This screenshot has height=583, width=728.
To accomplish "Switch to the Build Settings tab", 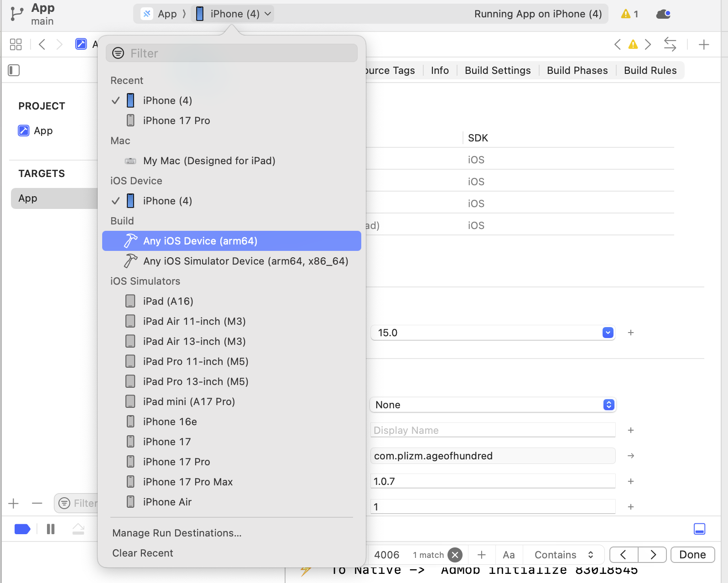I will pos(498,70).
